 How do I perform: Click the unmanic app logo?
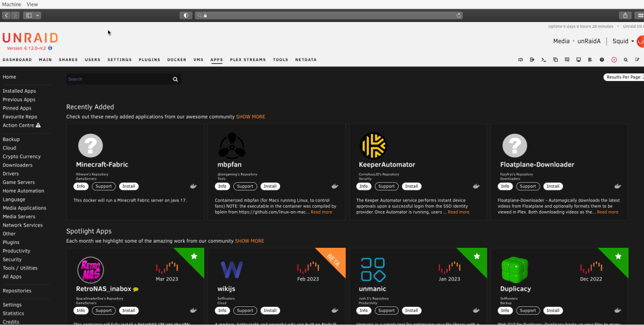tap(374, 270)
